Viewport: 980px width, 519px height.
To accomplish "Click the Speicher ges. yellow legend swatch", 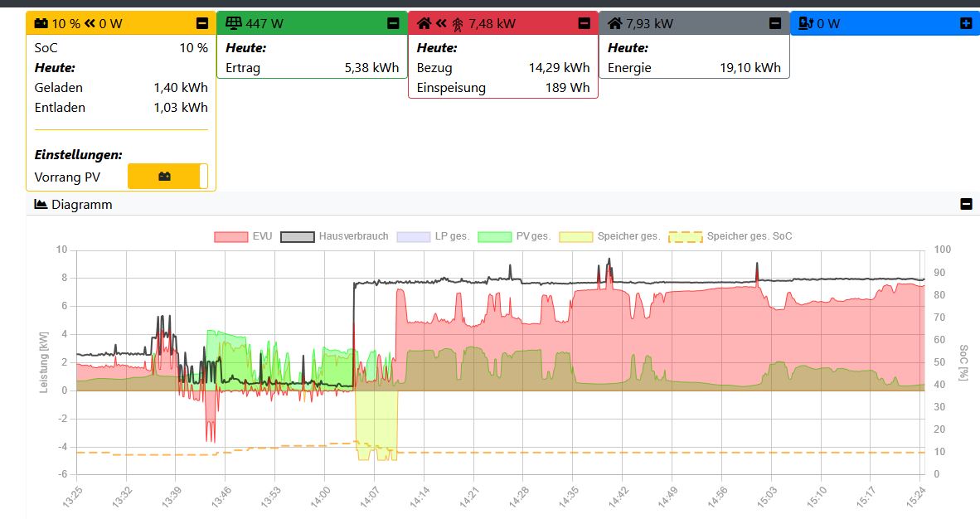I will click(x=576, y=236).
